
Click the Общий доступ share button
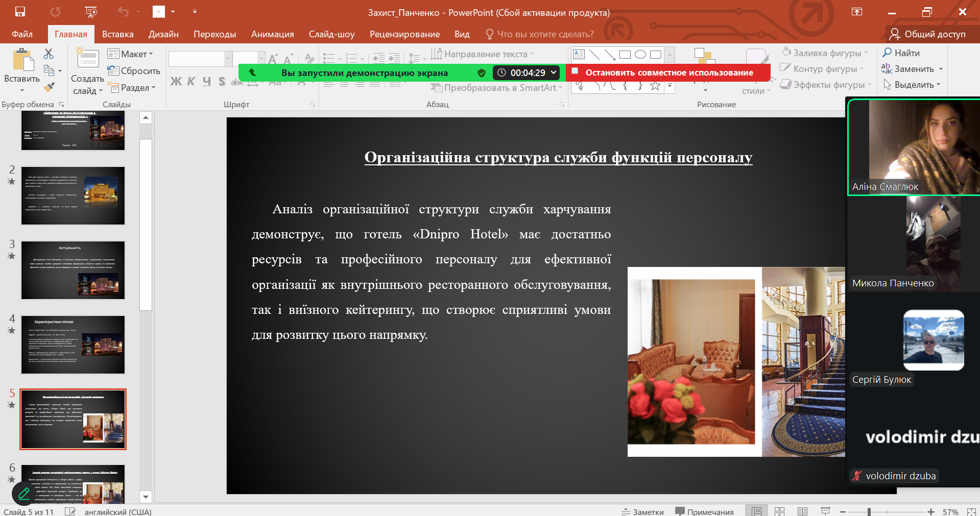(x=927, y=34)
